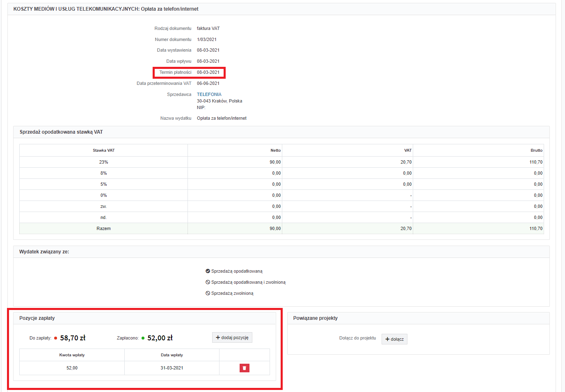Click the 'Kwota wpłaty' column header
The image size is (565, 392).
pyautogui.click(x=72, y=355)
